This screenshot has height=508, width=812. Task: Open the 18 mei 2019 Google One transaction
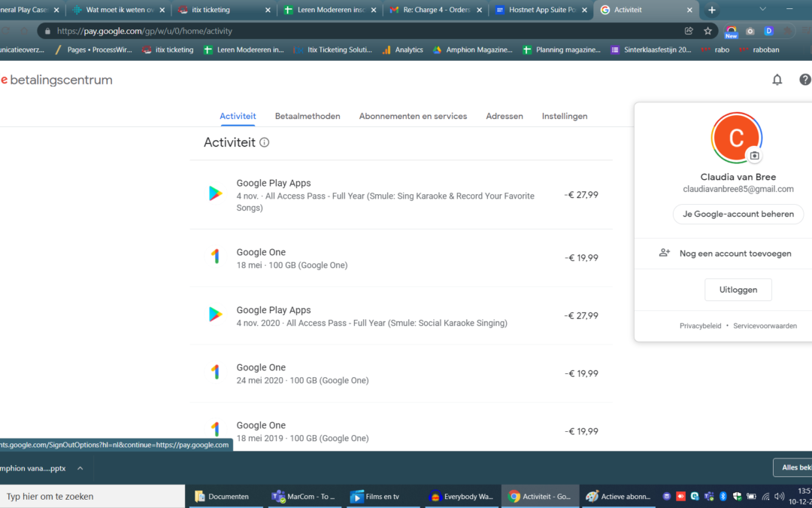pos(401,427)
